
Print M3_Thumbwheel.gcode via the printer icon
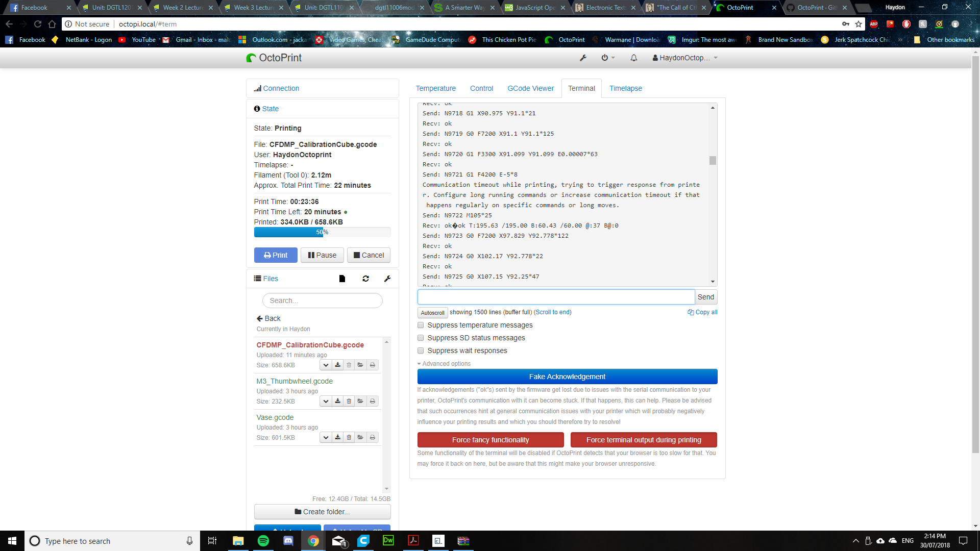pyautogui.click(x=372, y=401)
